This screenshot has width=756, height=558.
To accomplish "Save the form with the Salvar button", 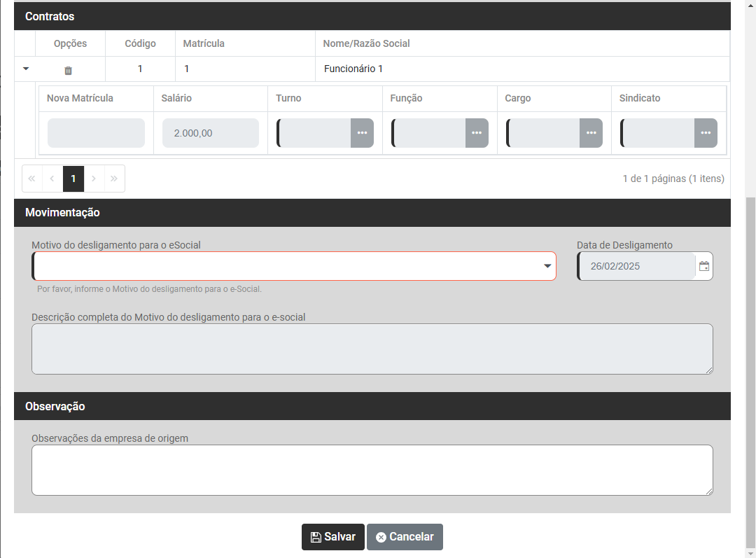I will pyautogui.click(x=333, y=537).
